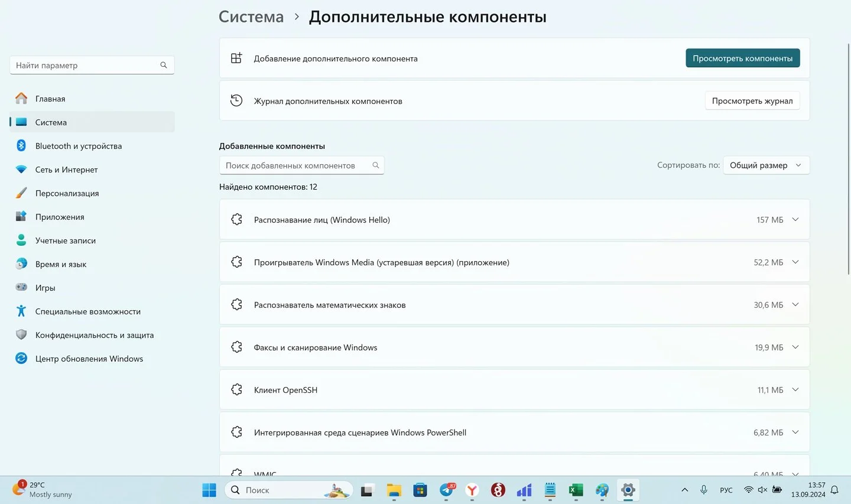851x504 pixels.
Task: Click magnifier in Поиск добавленных компонентов field
Action: (376, 165)
